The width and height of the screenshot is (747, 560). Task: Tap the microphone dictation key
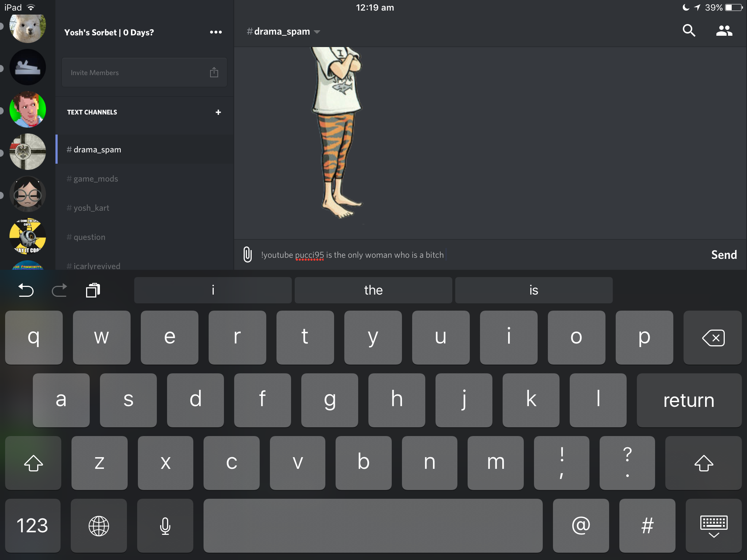(165, 526)
